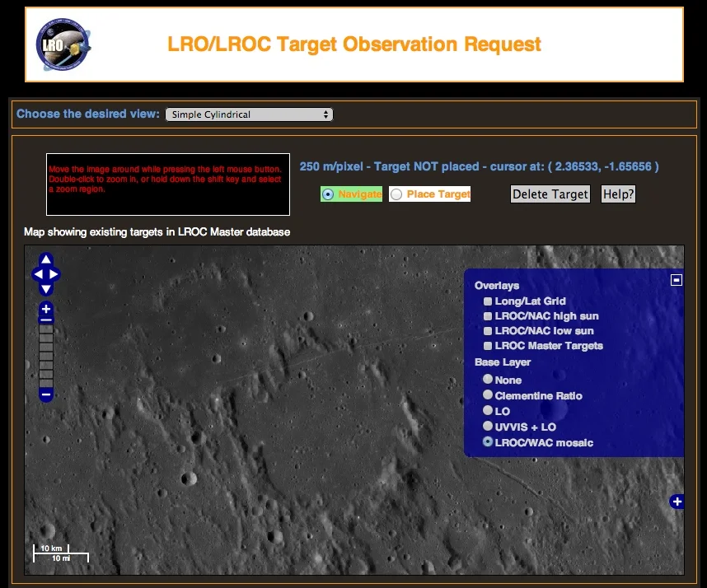The image size is (707, 588).
Task: Open the desired view dropdown
Action: [249, 114]
